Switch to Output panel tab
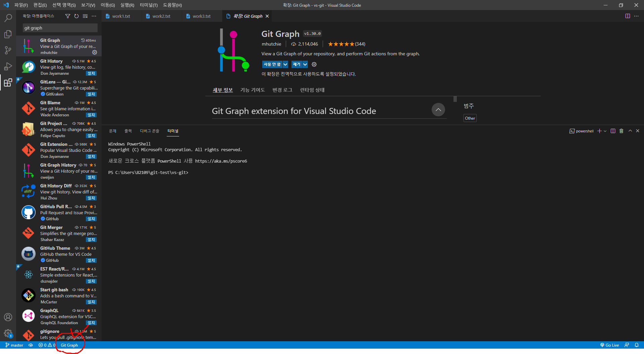 128,131
